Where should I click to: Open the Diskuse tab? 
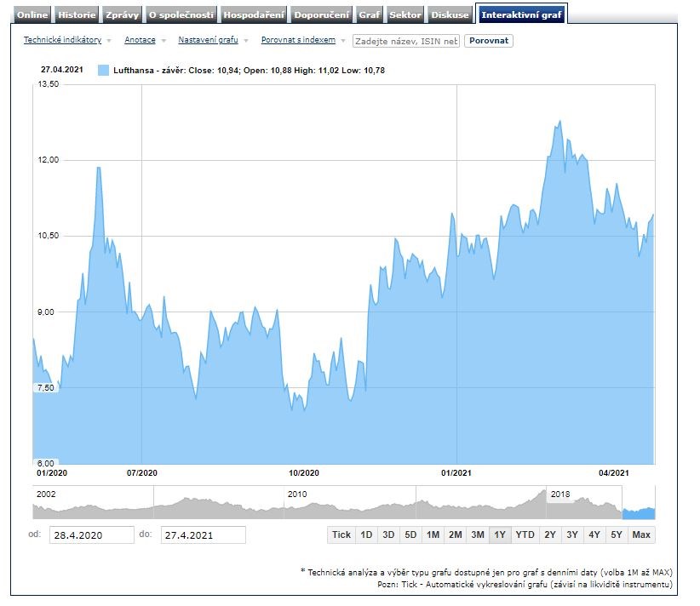(450, 14)
